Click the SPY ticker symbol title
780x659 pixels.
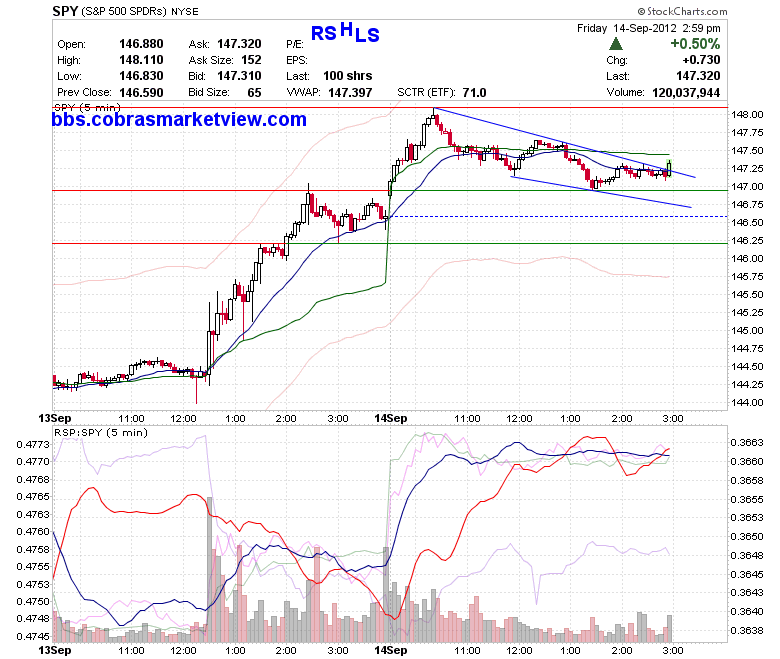[65, 11]
